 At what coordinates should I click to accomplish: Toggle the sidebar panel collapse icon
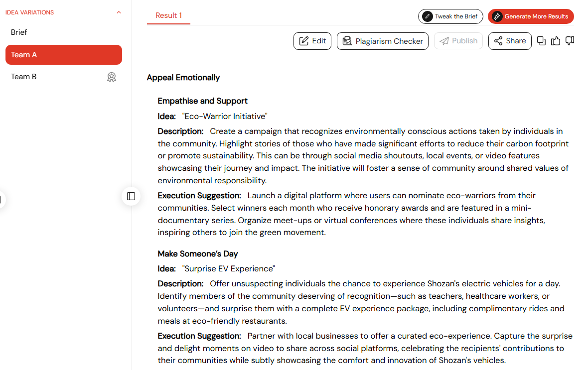[131, 196]
